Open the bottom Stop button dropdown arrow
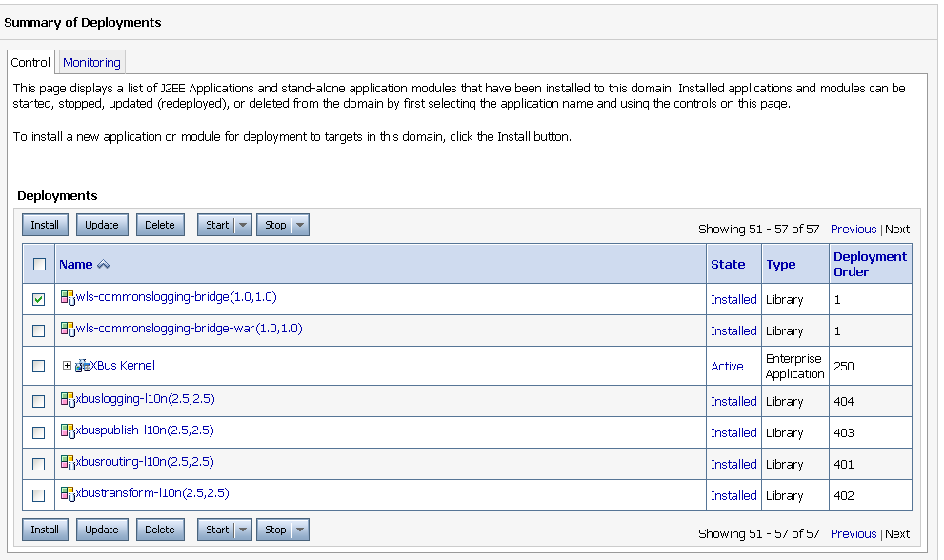 tap(300, 530)
